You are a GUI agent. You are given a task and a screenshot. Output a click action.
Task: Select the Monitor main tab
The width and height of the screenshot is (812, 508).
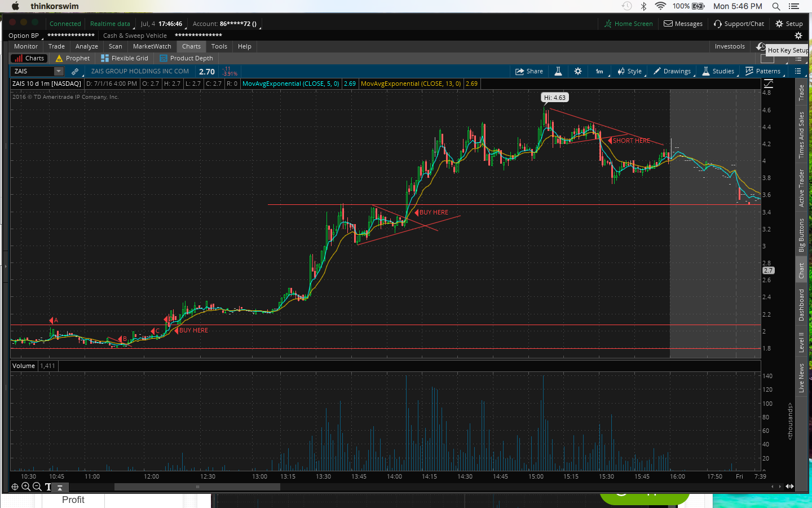(x=26, y=46)
